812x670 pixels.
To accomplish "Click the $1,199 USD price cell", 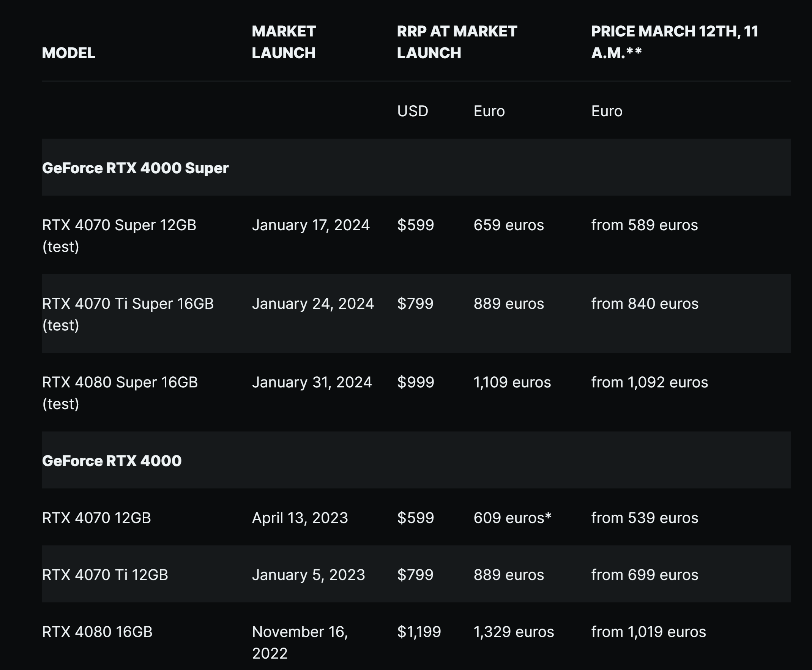I will coord(419,632).
